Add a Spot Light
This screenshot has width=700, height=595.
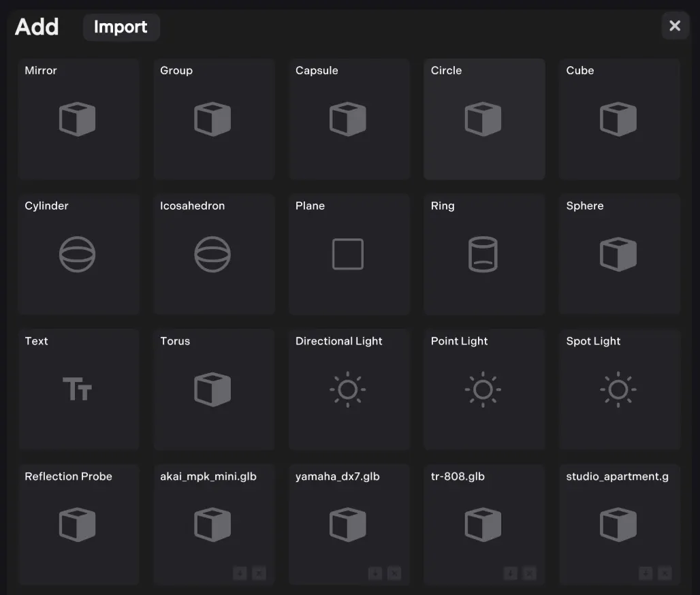[619, 389]
